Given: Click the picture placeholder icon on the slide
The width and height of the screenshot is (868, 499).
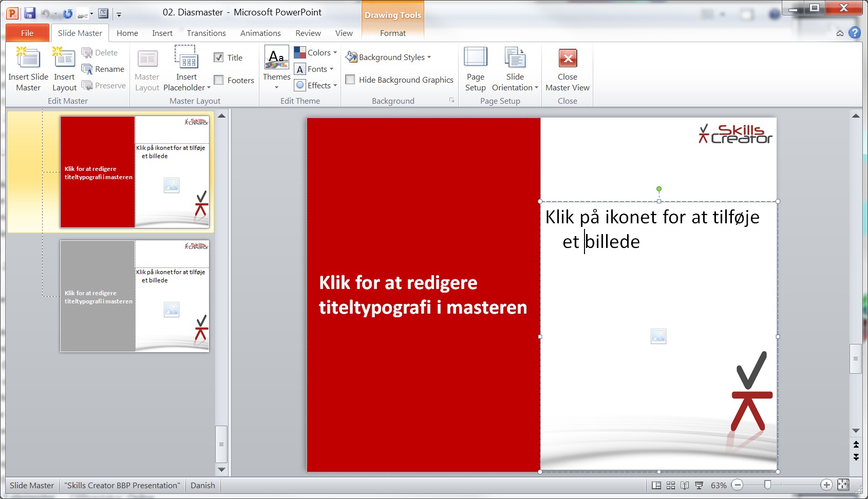Looking at the screenshot, I should (x=658, y=336).
